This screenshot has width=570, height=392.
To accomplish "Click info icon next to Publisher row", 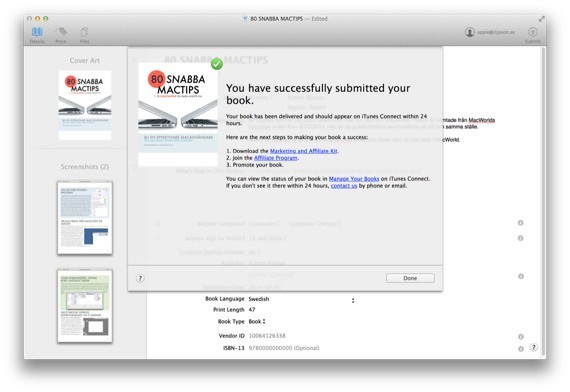I will pos(521,276).
